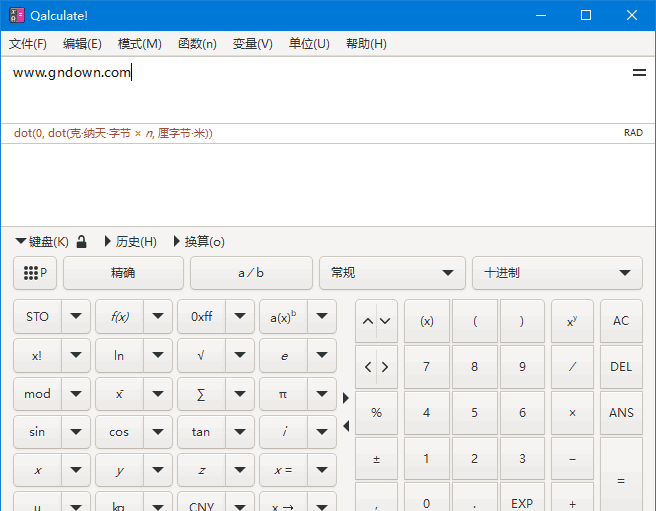Click the left-pointing keypad panel arrow
This screenshot has width=656, height=511.
(x=346, y=426)
